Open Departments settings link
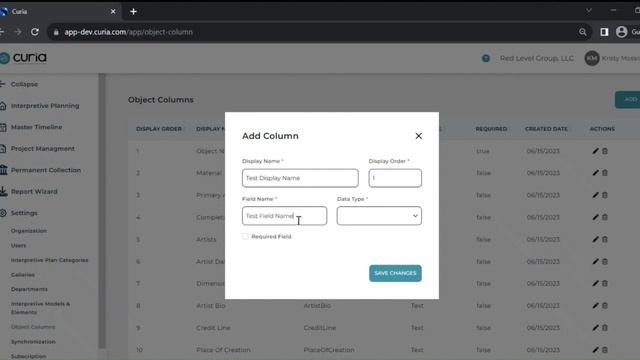640x360 pixels. (29, 289)
